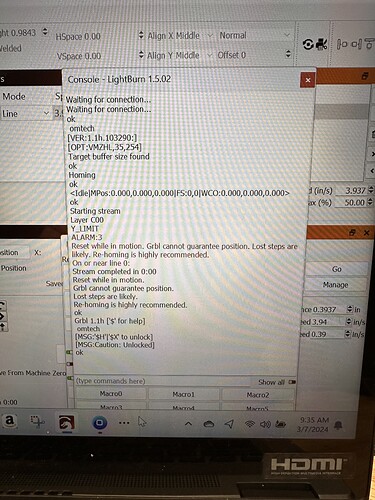Show hidden tray icons chevron

[188, 424]
